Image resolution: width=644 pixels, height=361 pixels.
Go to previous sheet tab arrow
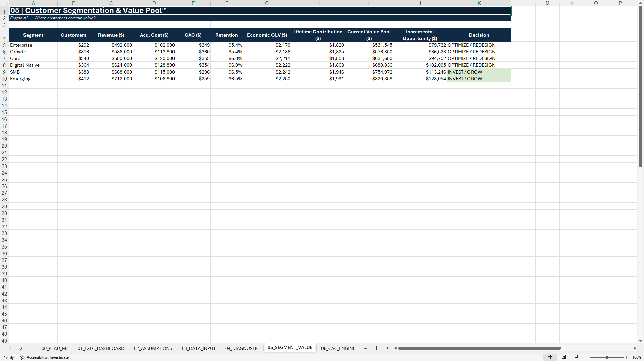(10, 348)
